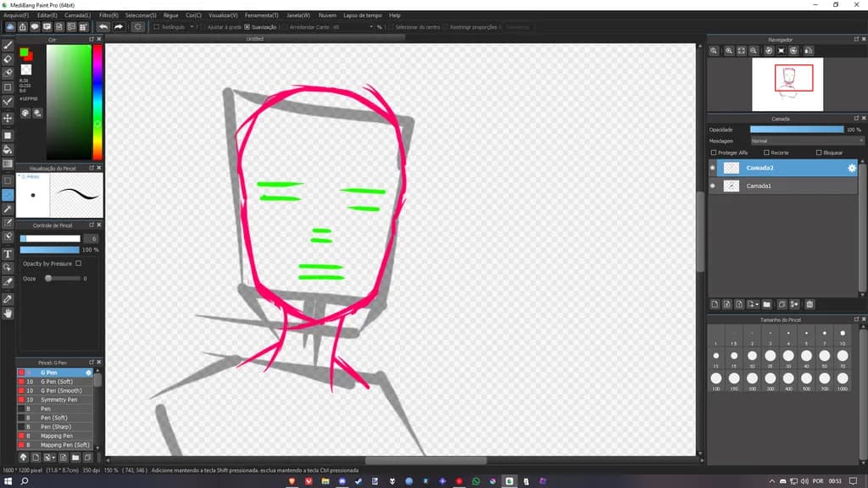The image size is (868, 488).
Task: Select the Text tool (T icon)
Action: point(8,254)
